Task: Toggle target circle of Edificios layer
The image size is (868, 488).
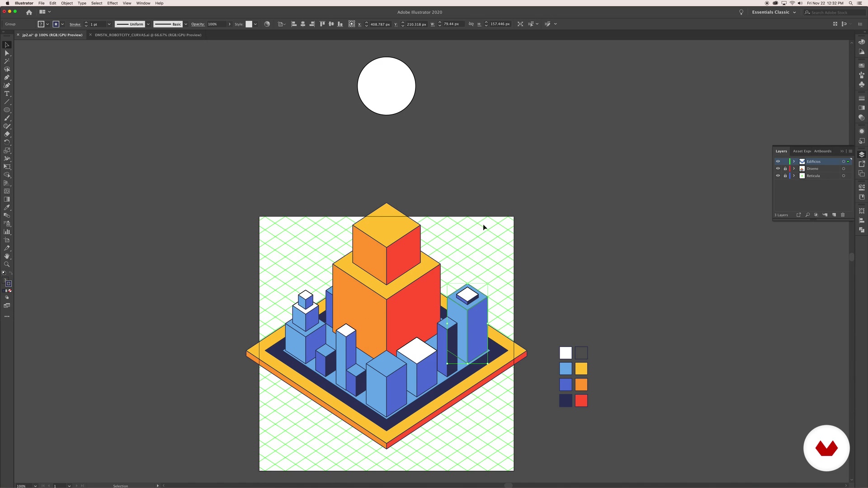Action: 844,161
